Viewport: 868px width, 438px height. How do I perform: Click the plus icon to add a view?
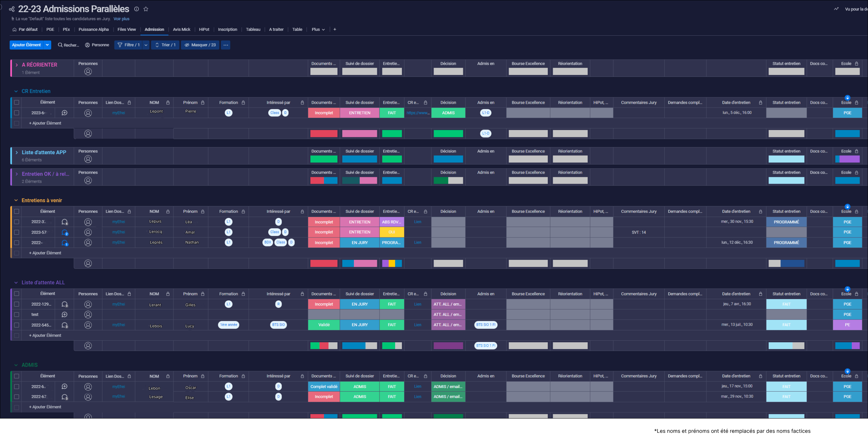pyautogui.click(x=335, y=30)
